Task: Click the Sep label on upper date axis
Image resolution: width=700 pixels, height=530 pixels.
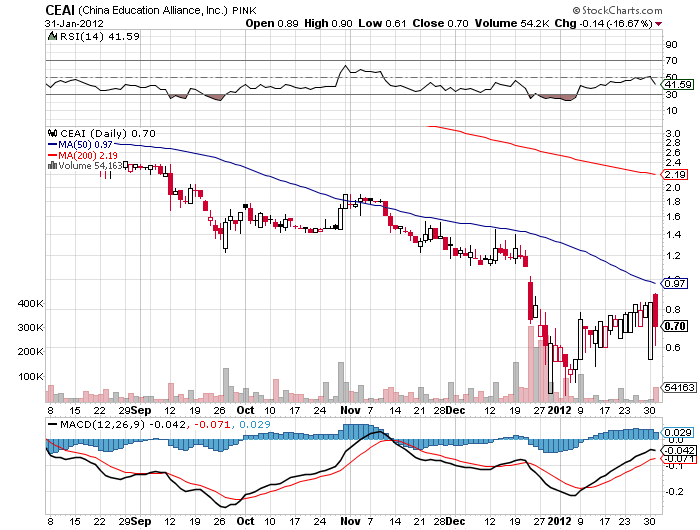Action: pos(141,410)
